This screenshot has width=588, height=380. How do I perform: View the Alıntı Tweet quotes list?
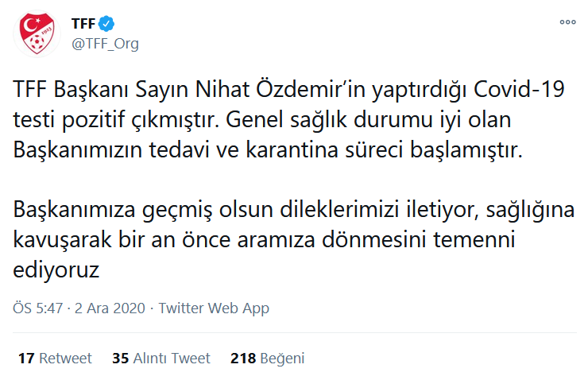172,359
